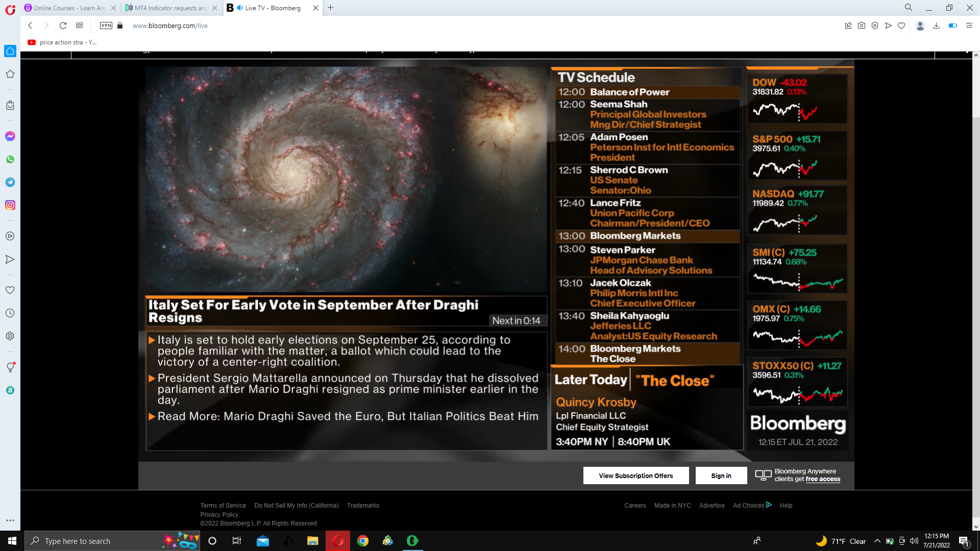
Task: Click View Subscription Offers button
Action: coord(636,475)
